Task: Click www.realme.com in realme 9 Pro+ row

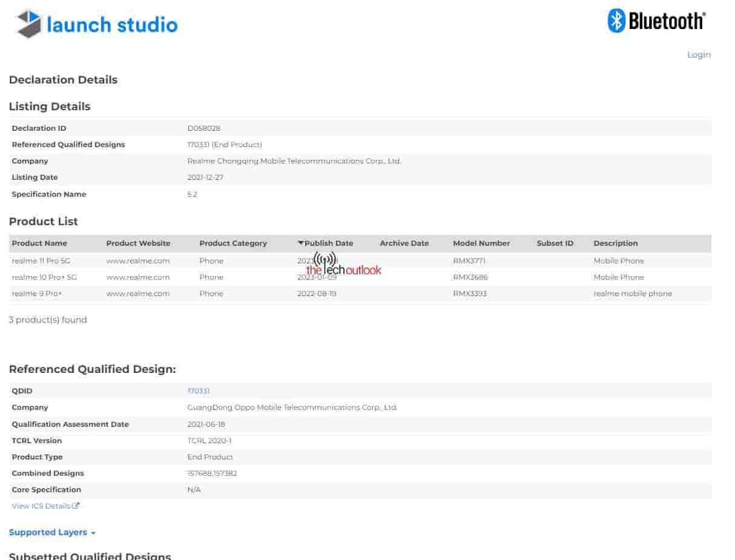Action: click(x=138, y=294)
